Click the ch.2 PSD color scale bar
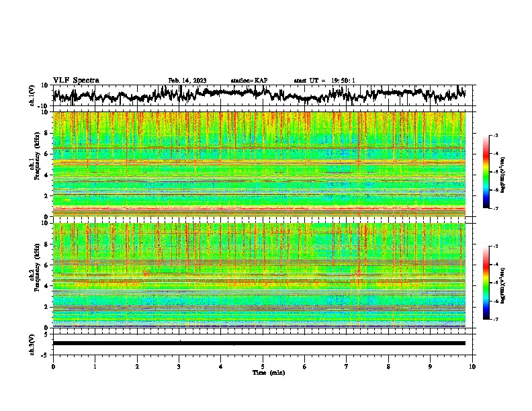Viewport: 532px width, 411px height. [486, 283]
